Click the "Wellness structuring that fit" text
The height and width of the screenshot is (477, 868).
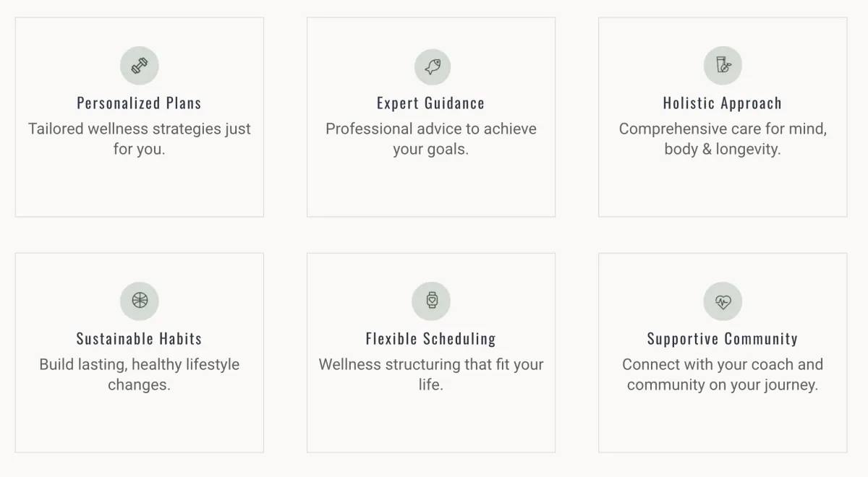coord(431,365)
